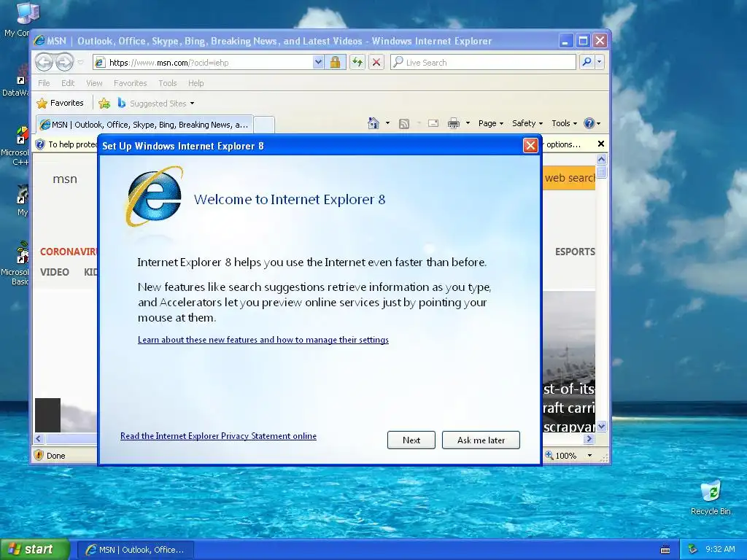Click in the Live Search box

point(483,63)
